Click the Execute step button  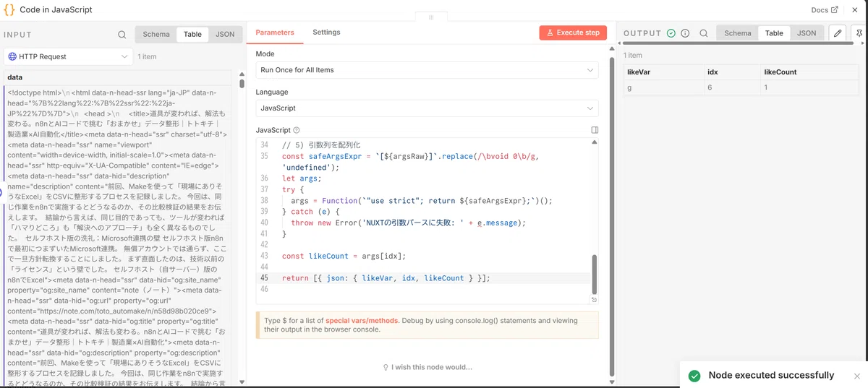(573, 33)
